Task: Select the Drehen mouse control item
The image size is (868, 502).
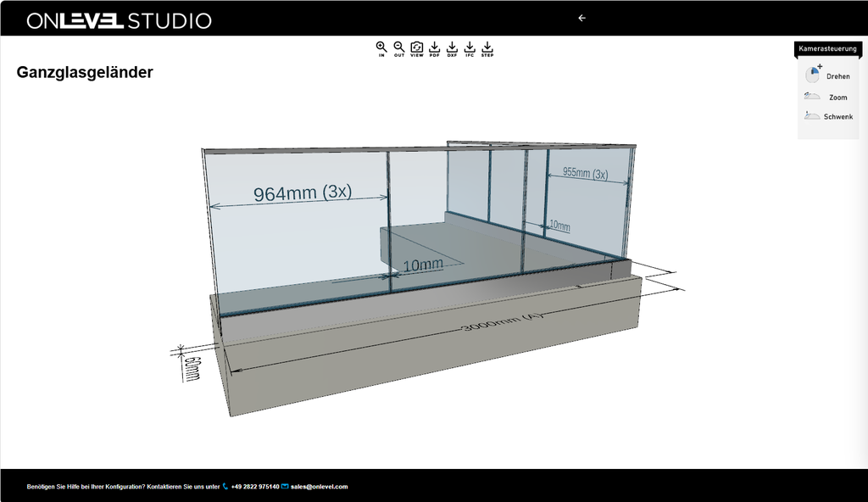Action: click(827, 75)
